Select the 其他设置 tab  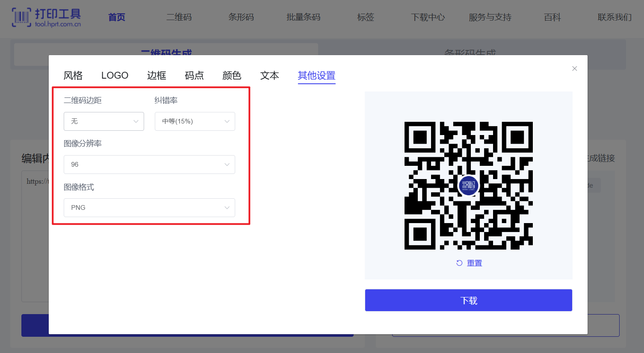pos(316,76)
